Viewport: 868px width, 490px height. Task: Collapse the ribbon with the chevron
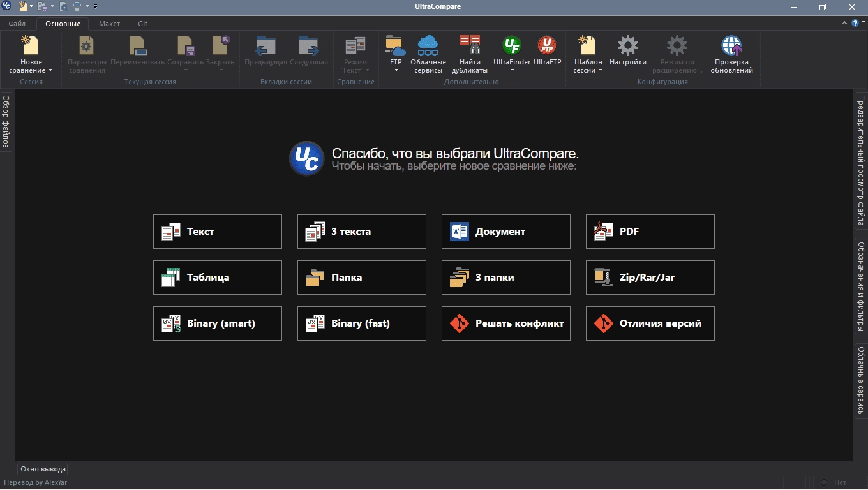click(845, 23)
